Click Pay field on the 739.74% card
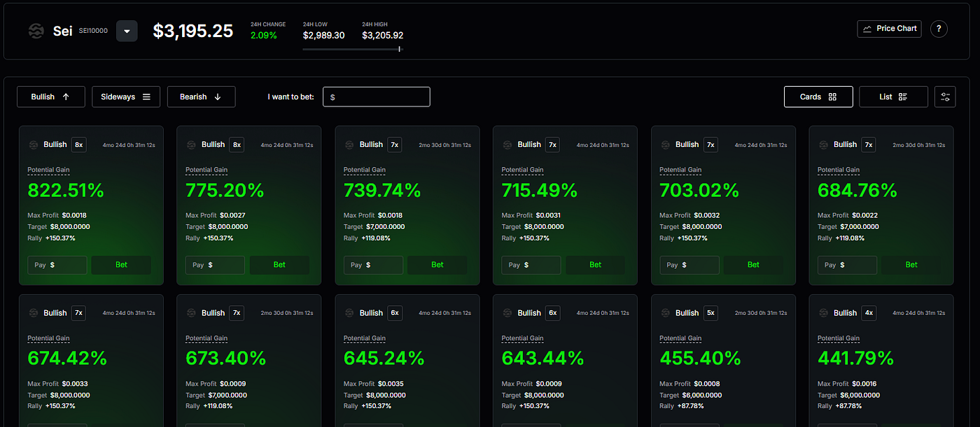 373,265
